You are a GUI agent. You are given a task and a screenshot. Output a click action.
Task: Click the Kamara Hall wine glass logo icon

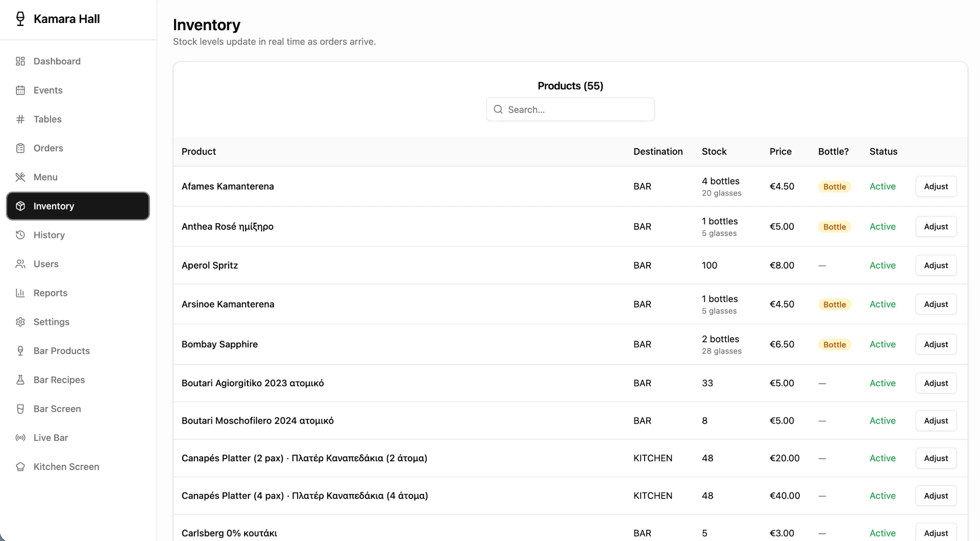(x=20, y=19)
